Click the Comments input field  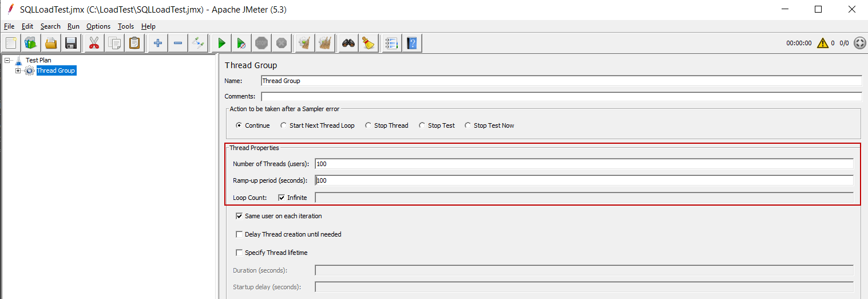point(561,96)
